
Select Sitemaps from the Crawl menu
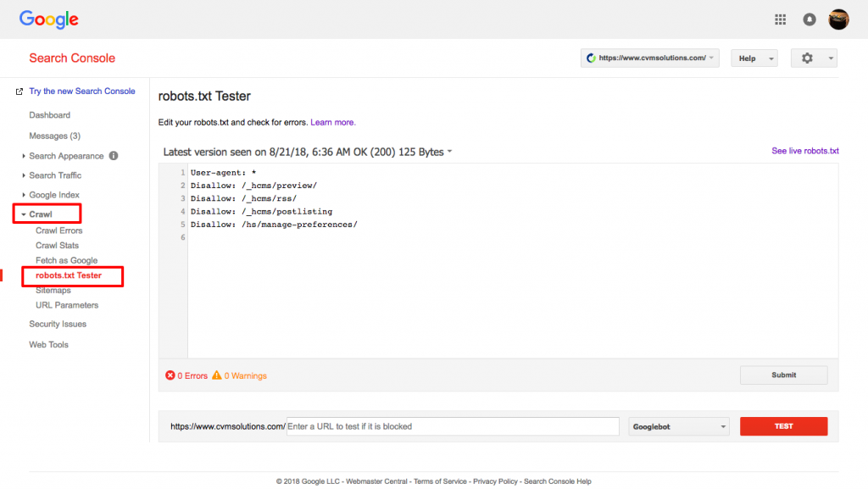pyautogui.click(x=53, y=290)
